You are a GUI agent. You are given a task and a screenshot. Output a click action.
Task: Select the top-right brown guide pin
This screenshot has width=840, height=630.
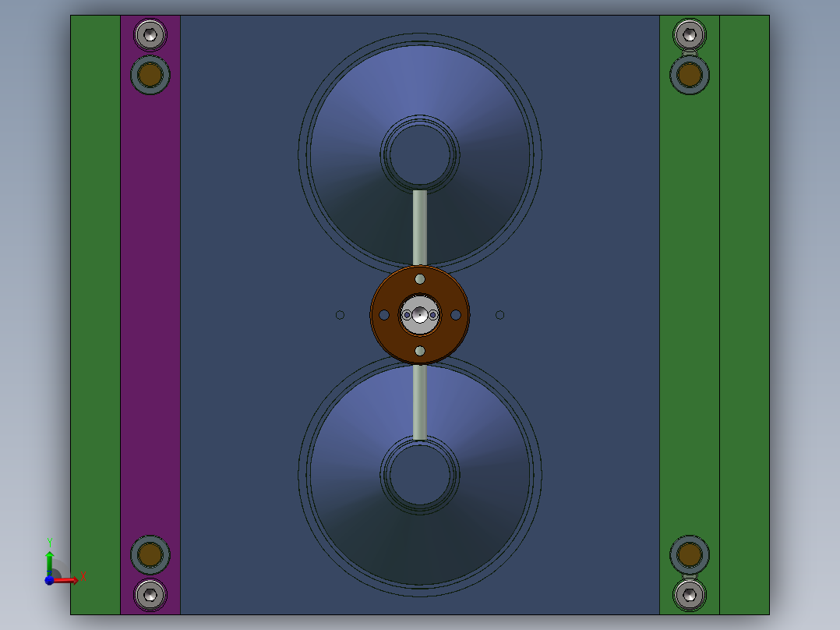(690, 75)
